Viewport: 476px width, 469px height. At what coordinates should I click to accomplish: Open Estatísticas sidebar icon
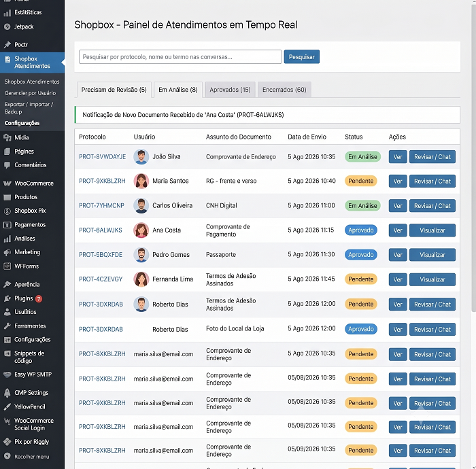7,13
